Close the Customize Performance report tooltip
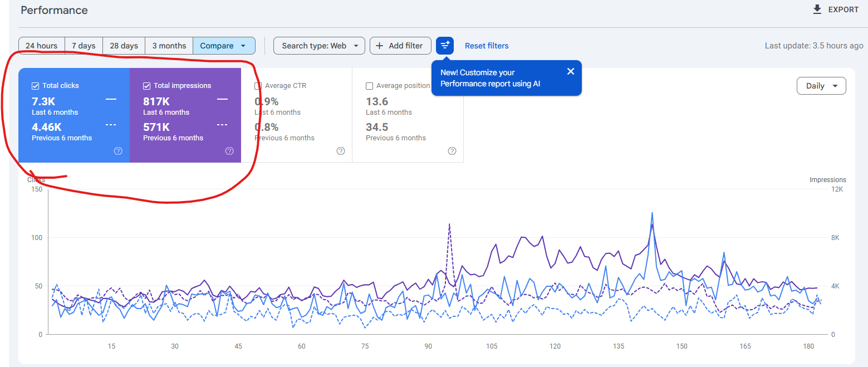 pos(570,71)
